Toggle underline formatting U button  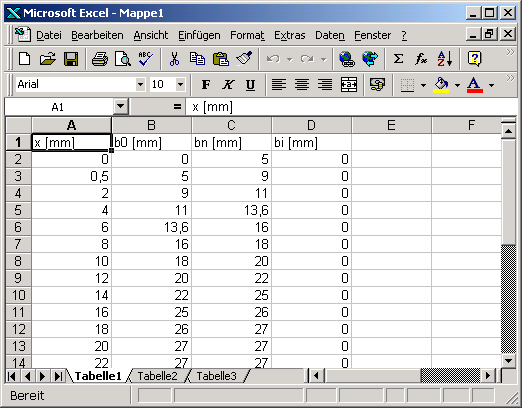[x=250, y=85]
